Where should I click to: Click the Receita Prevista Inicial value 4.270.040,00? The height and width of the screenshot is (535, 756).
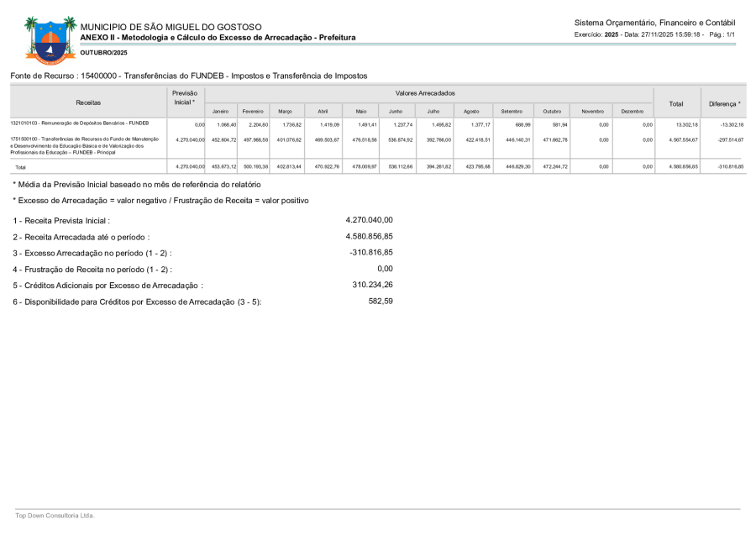(x=369, y=220)
